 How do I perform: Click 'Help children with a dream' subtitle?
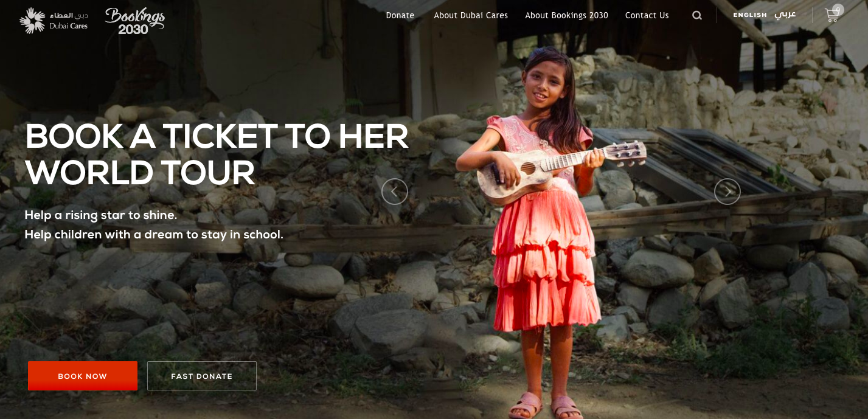click(x=154, y=234)
